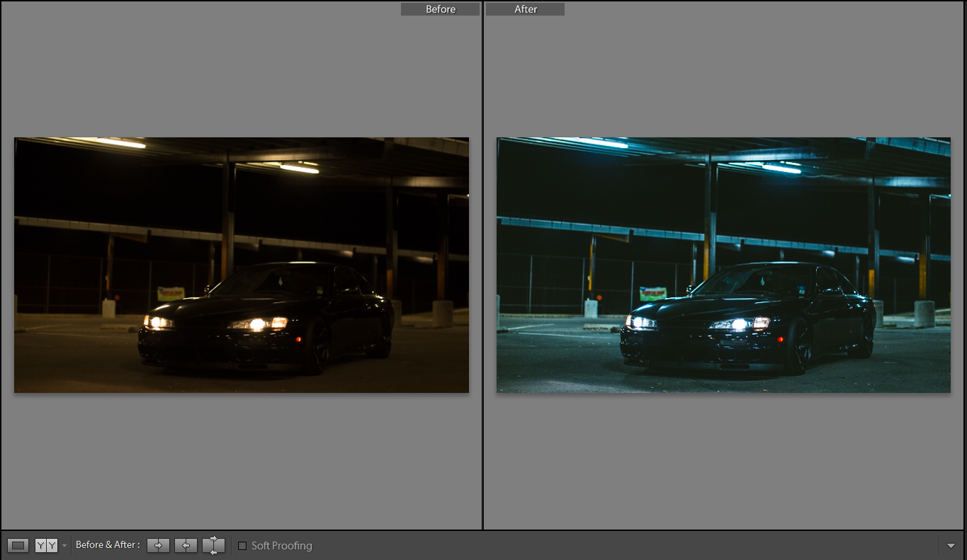Click the Before photo preview
Image resolution: width=967 pixels, height=560 pixels.
click(x=242, y=265)
